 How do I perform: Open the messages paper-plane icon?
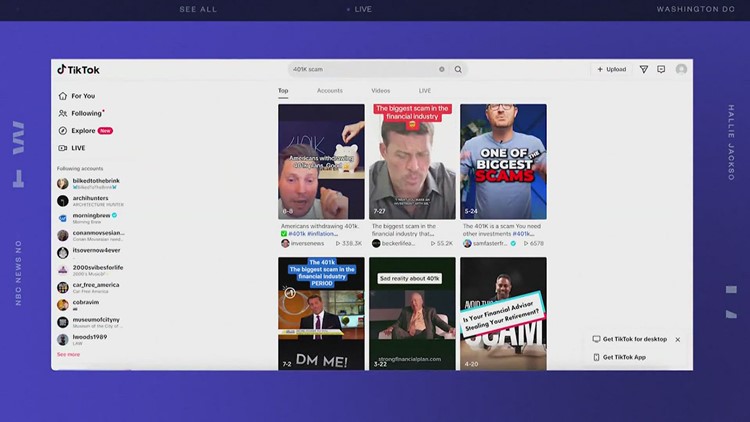[x=644, y=69]
